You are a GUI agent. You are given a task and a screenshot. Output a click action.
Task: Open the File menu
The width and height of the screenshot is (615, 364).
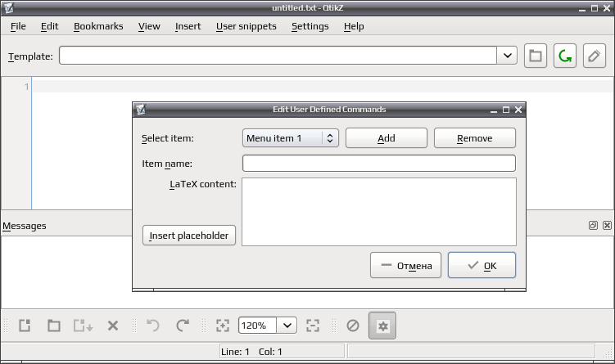click(x=18, y=26)
